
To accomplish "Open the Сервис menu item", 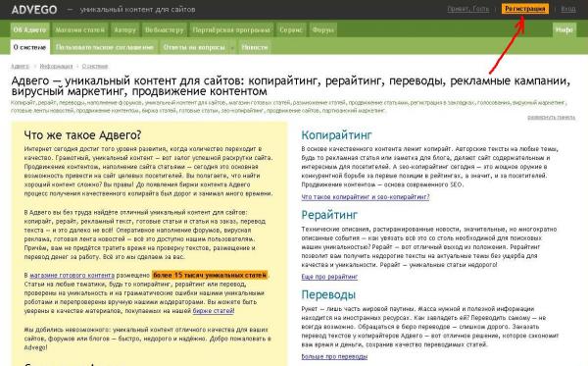I will pyautogui.click(x=291, y=29).
